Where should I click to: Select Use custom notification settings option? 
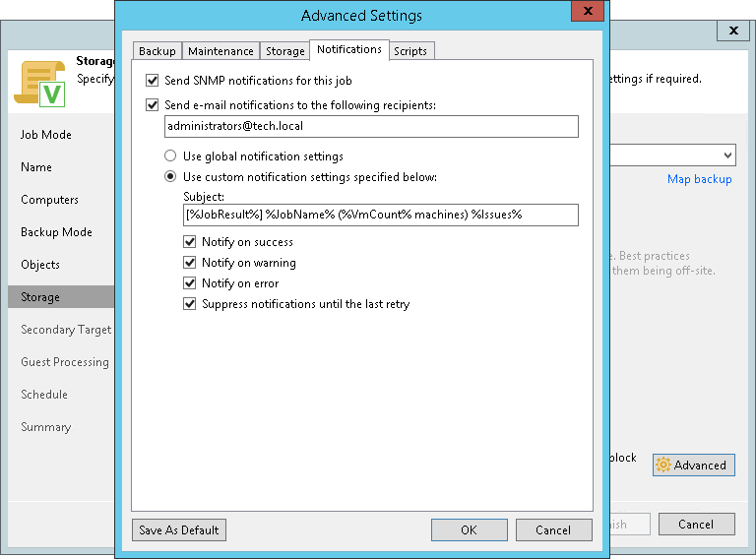pos(170,177)
